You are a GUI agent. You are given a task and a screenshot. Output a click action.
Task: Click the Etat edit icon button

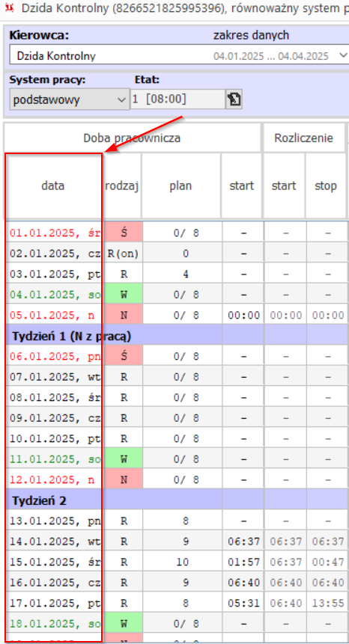(x=234, y=99)
